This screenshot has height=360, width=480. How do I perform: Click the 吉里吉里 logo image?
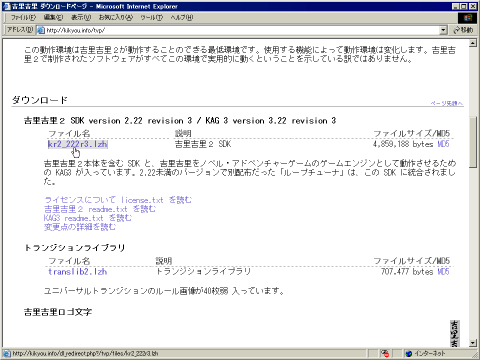(454, 333)
